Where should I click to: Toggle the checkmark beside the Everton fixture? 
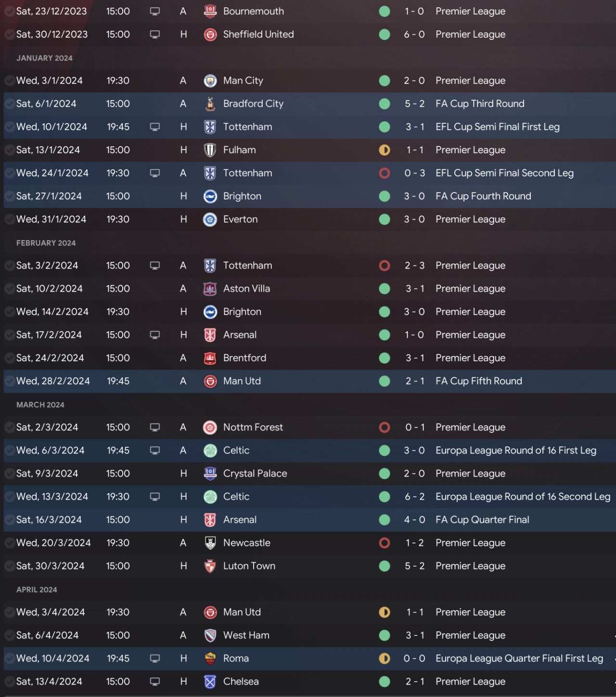pos(9,219)
